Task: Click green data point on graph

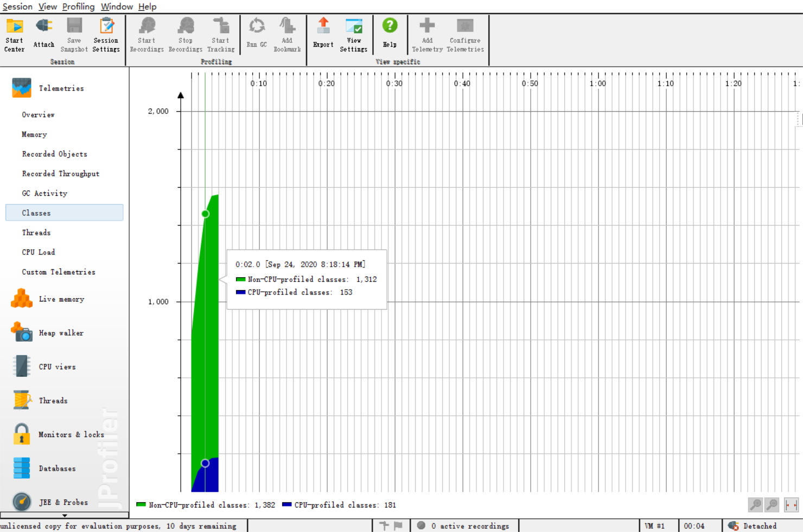Action: tap(205, 214)
